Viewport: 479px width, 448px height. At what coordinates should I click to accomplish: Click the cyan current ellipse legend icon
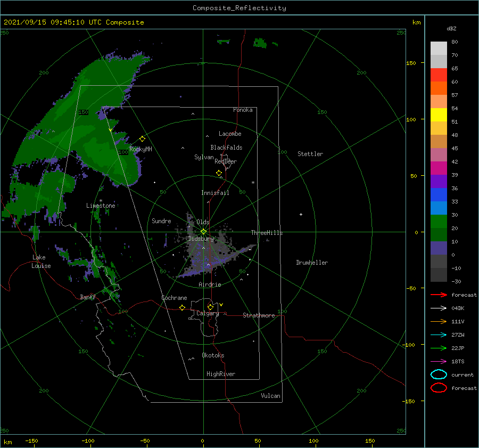(439, 374)
